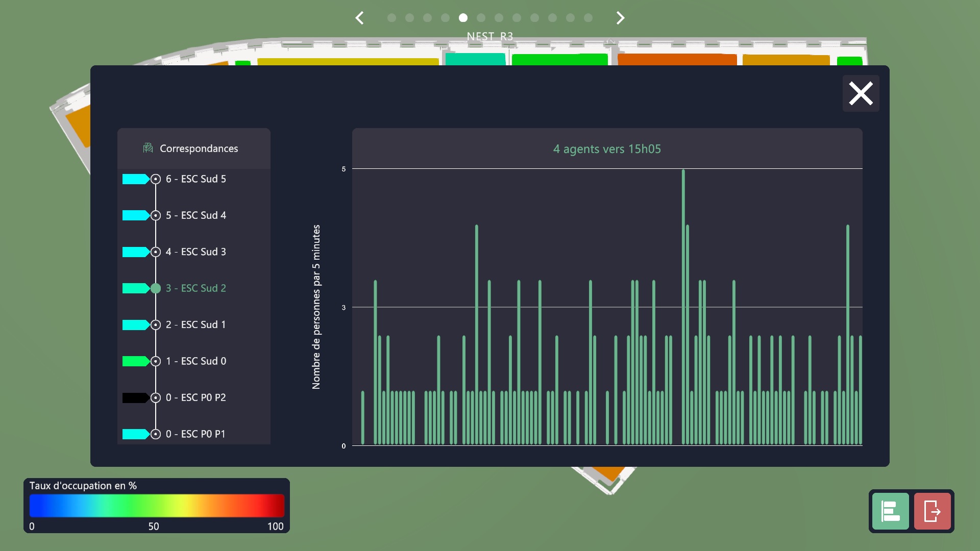
Task: Select radio node for 4 - ESC Sud 3
Action: point(156,252)
